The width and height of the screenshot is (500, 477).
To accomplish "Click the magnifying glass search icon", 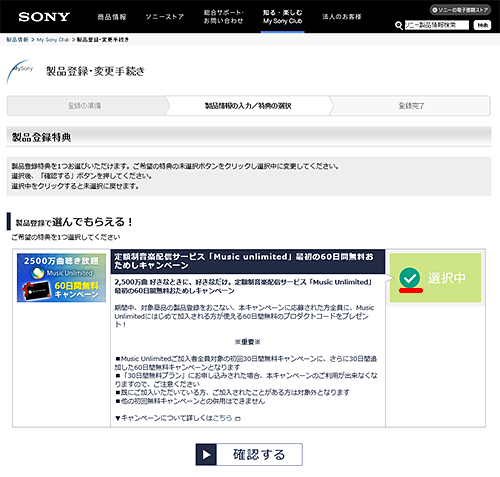I will coord(399,25).
